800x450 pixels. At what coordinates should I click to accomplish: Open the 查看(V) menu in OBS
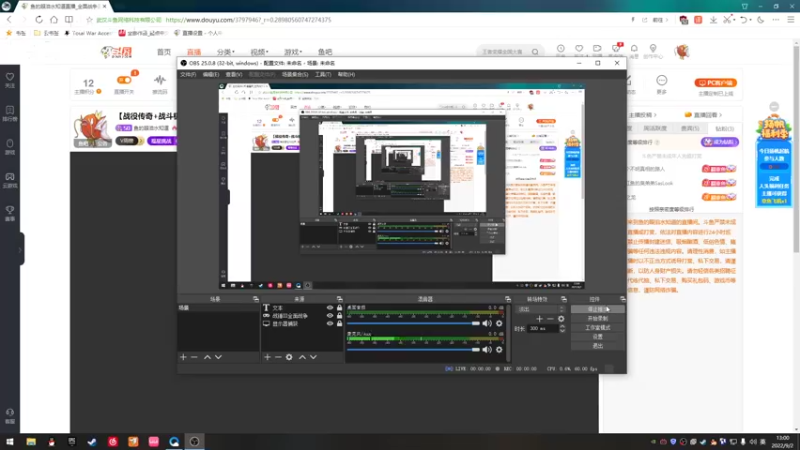[234, 74]
